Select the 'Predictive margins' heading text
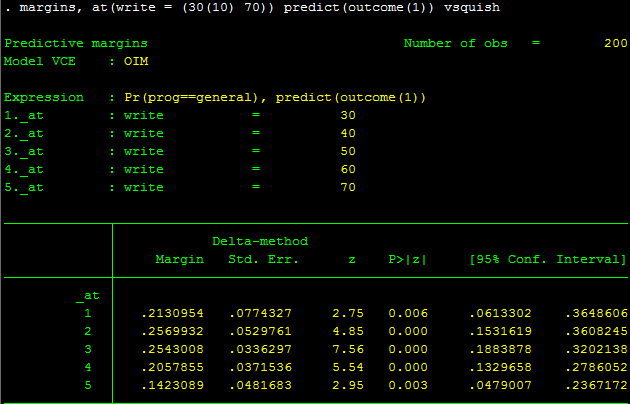Viewport: 630px width, 404px height. [76, 43]
